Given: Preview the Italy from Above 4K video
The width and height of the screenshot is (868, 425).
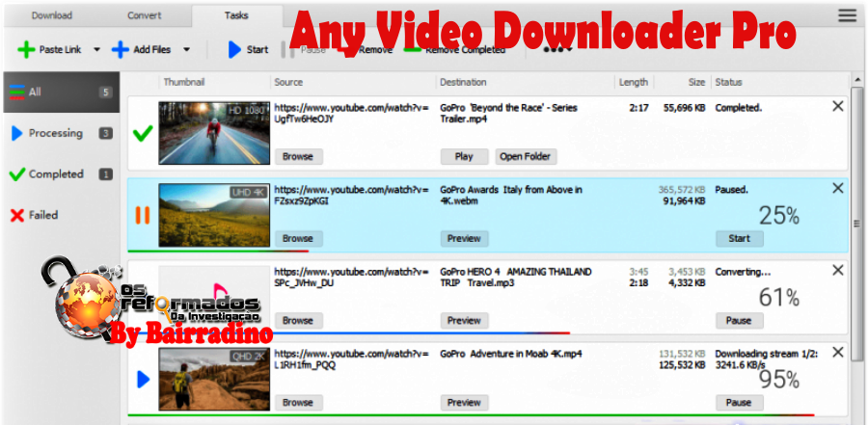Looking at the screenshot, I should [x=464, y=238].
